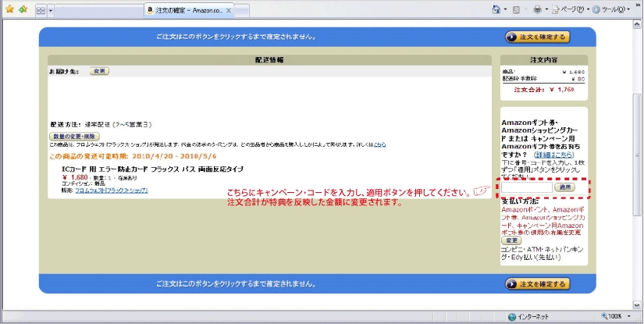
Task: Click the Print icon in the command bar
Action: (x=538, y=9)
